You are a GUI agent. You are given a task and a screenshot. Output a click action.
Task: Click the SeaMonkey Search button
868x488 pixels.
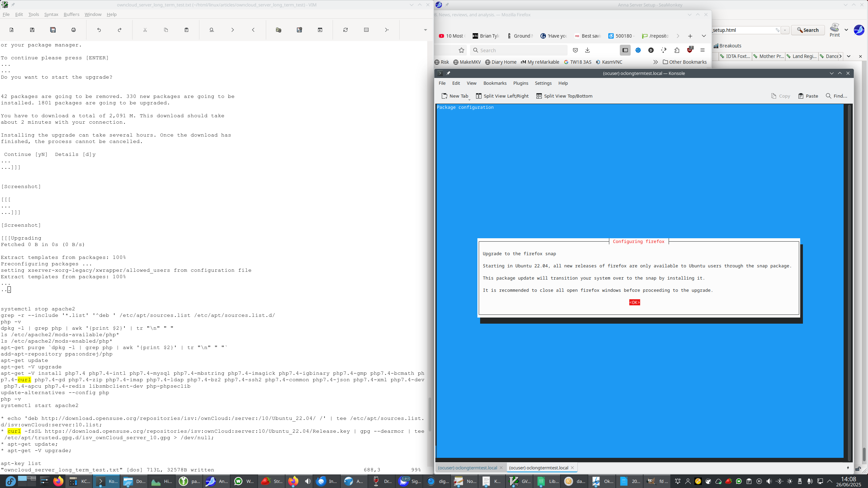pos(808,30)
